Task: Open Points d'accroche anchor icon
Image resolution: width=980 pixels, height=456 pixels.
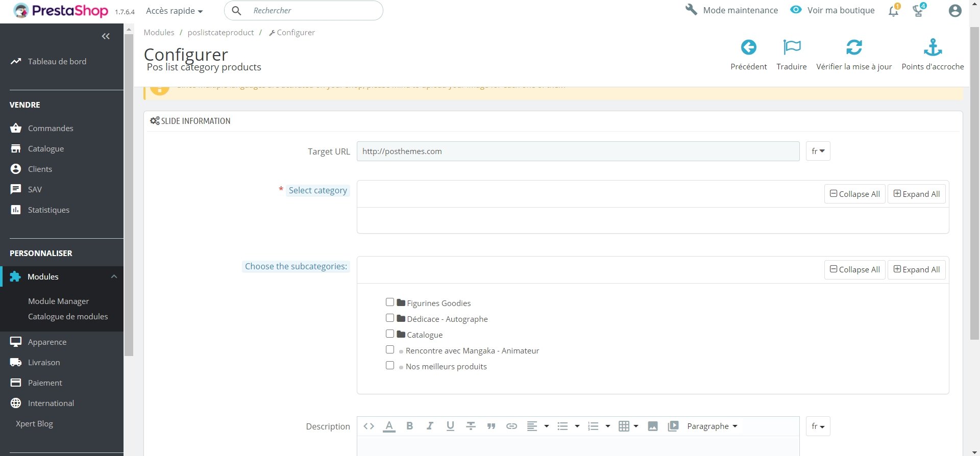Action: 933,47
